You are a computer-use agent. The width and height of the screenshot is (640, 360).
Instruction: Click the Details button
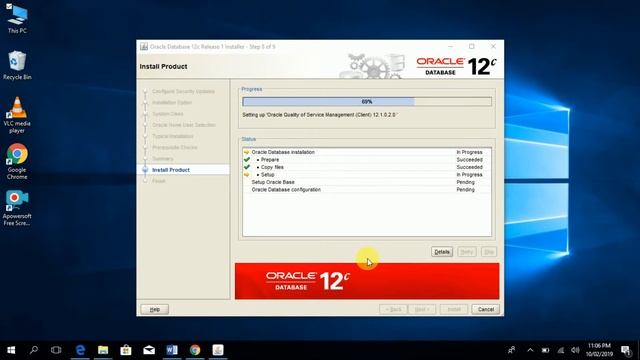[x=442, y=252]
